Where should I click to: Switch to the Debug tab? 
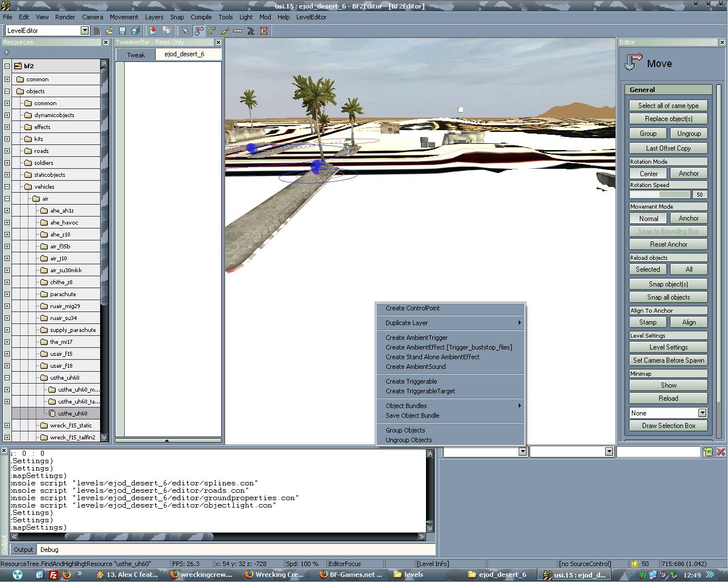pos(49,550)
